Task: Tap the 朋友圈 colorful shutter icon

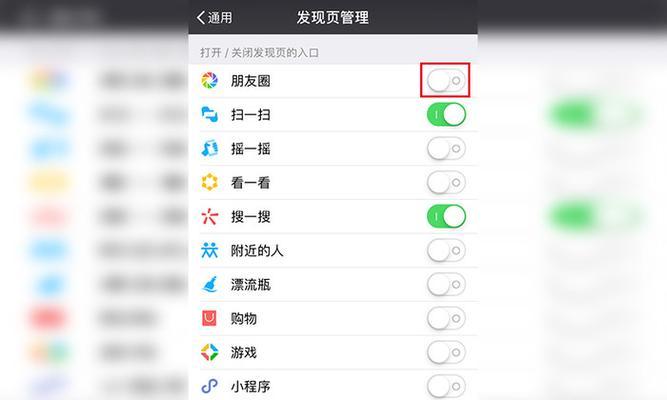Action: pyautogui.click(x=209, y=80)
